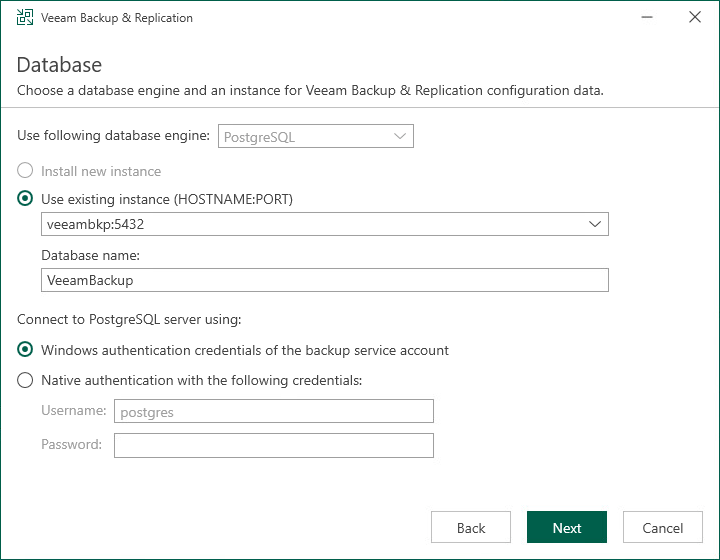
Task: Open the database engine PostgreSQL dropdown
Action: coord(316,136)
